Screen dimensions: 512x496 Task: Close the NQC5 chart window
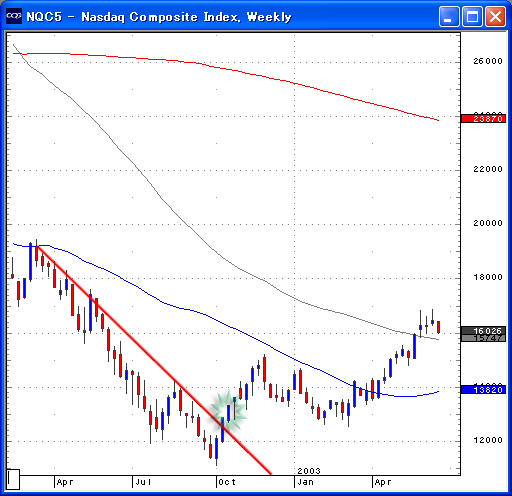[x=495, y=16]
